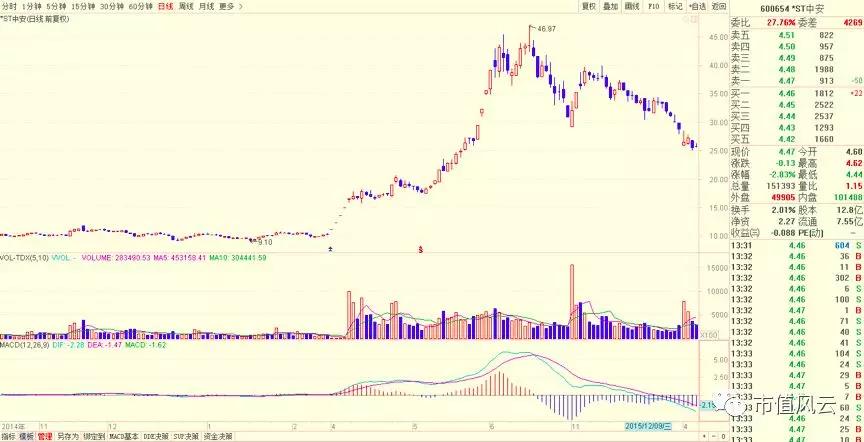Click the blue event marker below chart
This screenshot has width=864, height=442.
pos(330,250)
